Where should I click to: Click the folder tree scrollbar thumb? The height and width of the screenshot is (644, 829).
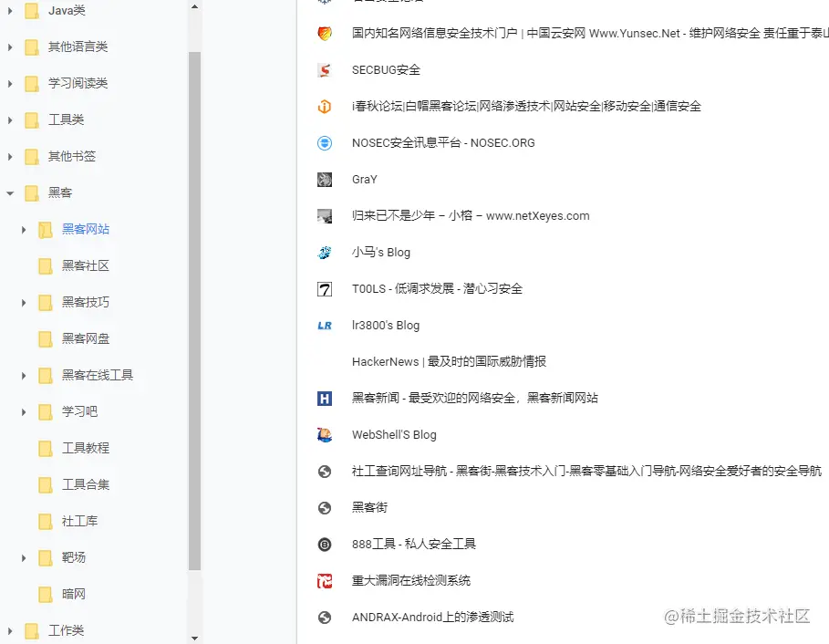point(194,311)
